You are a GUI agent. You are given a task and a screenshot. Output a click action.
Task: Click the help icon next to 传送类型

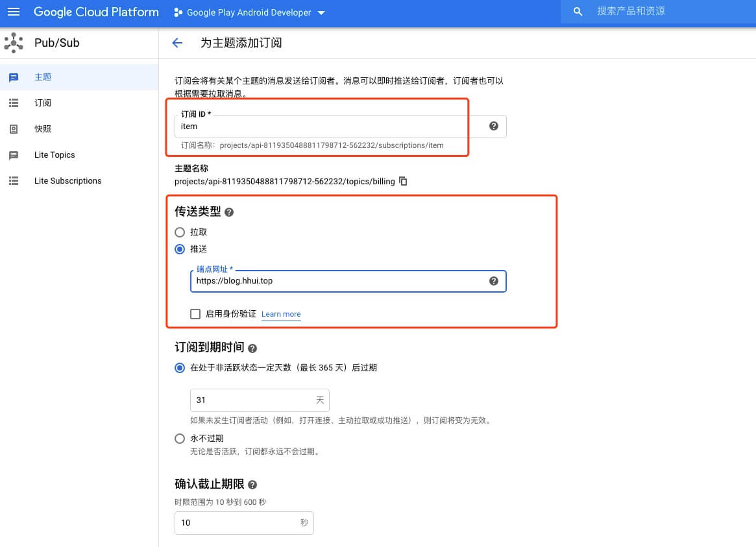tap(229, 212)
